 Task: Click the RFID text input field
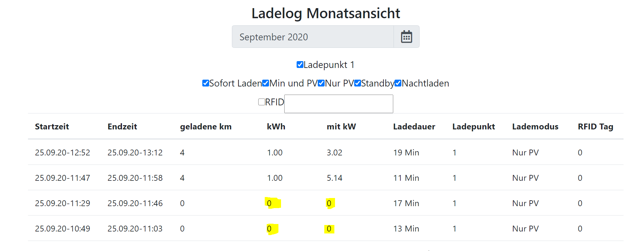(339, 104)
